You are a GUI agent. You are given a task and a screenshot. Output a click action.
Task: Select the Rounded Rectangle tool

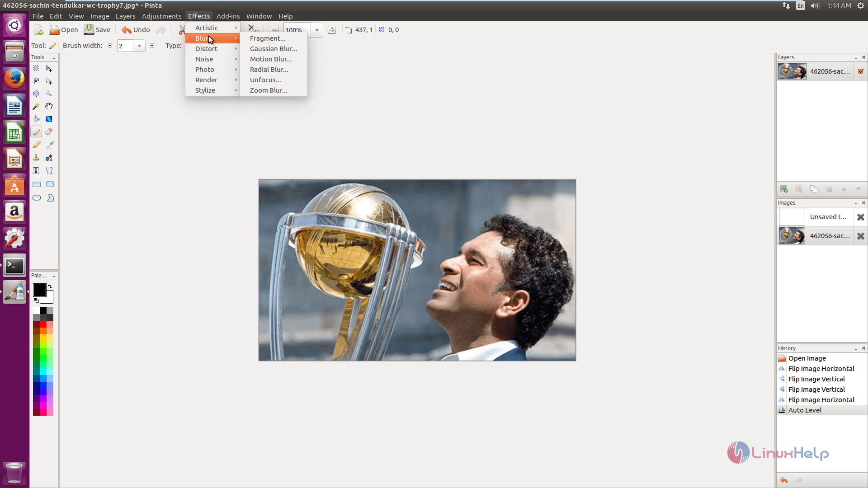[50, 184]
